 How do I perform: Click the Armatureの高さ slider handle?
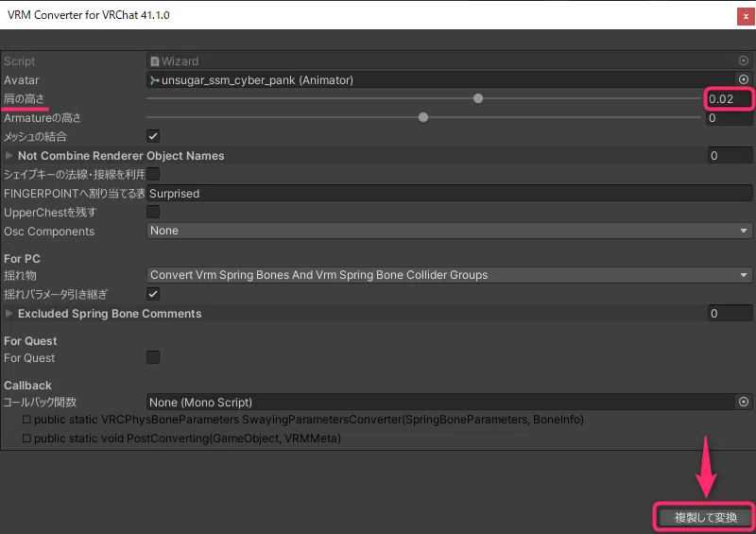point(423,117)
